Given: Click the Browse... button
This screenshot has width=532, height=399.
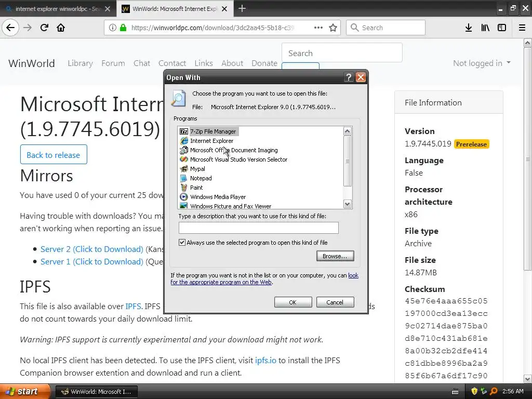Looking at the screenshot, I should (335, 256).
